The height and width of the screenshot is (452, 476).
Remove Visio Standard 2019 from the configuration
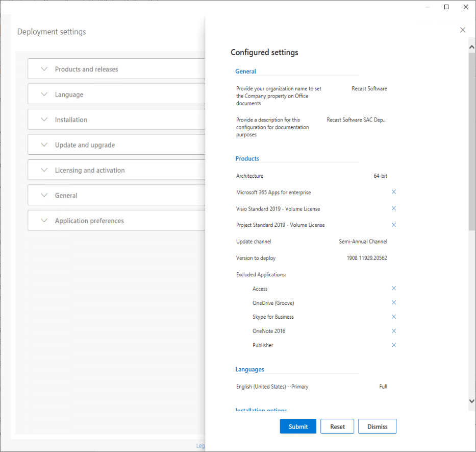click(393, 208)
